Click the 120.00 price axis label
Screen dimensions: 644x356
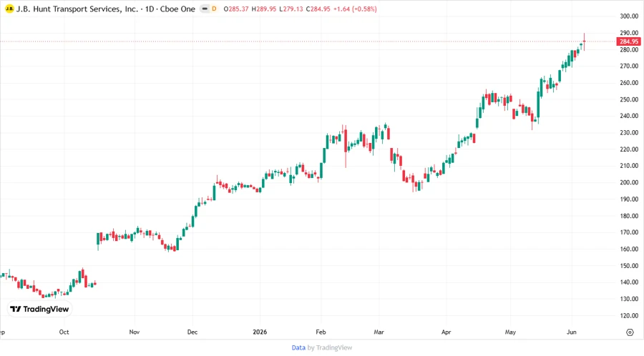tap(629, 315)
